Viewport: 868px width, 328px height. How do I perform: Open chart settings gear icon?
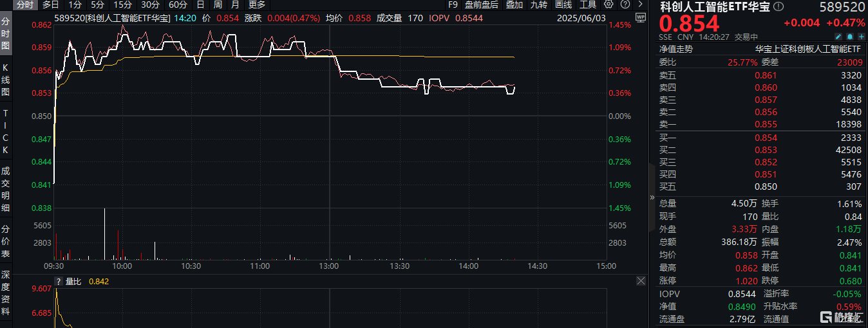coord(609,5)
